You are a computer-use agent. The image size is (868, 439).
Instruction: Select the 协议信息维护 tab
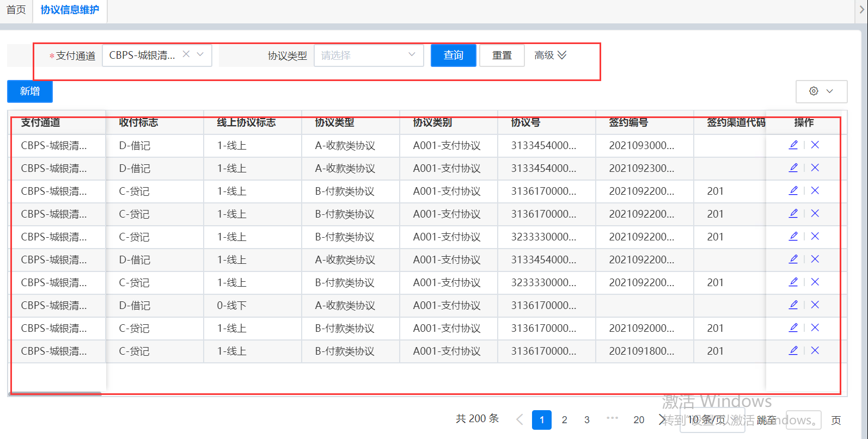[x=70, y=10]
